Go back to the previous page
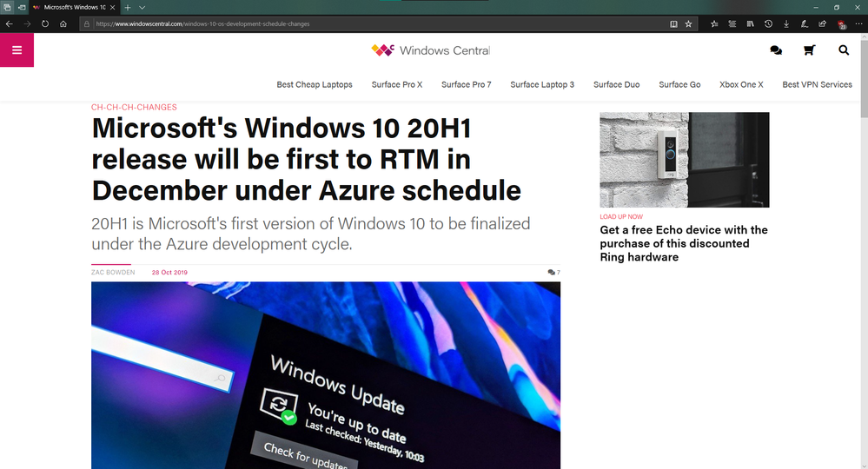868x469 pixels. tap(9, 23)
